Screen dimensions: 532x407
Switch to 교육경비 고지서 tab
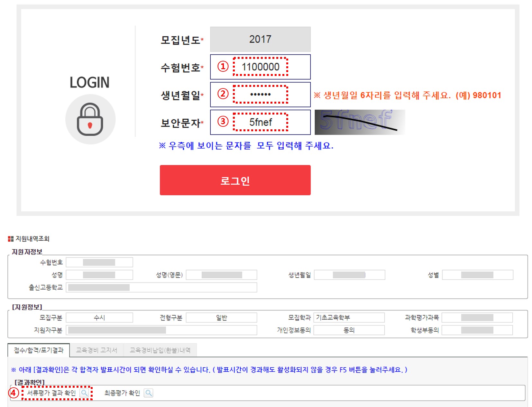[x=96, y=350]
